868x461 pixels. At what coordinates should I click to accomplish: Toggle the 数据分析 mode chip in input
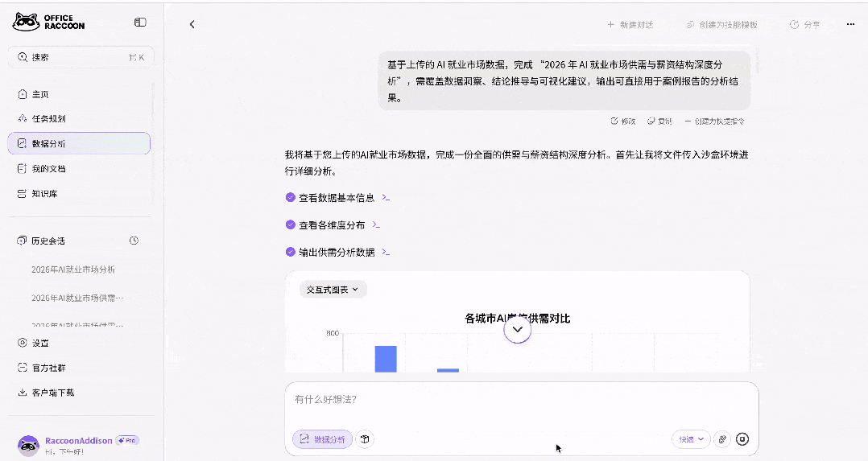(322, 439)
